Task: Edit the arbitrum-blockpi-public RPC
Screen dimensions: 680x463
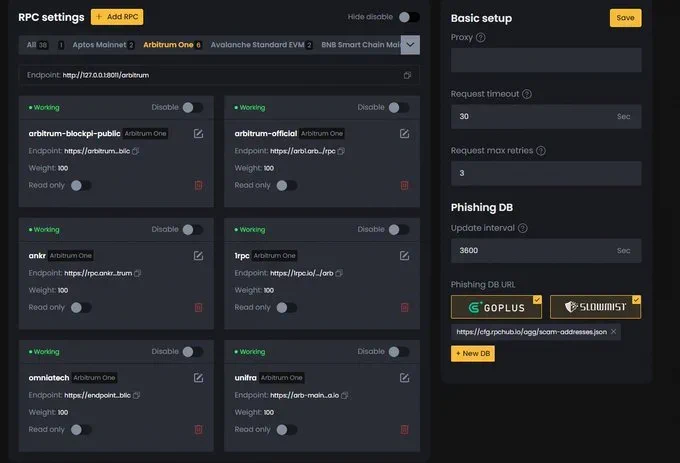Action: coord(198,134)
